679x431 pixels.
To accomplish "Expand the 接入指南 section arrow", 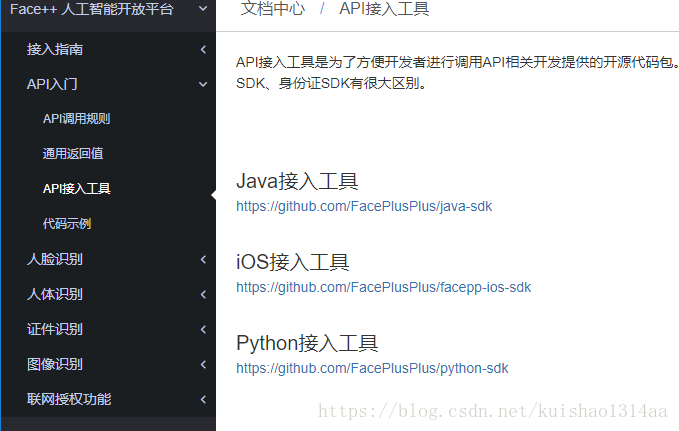I will point(203,49).
